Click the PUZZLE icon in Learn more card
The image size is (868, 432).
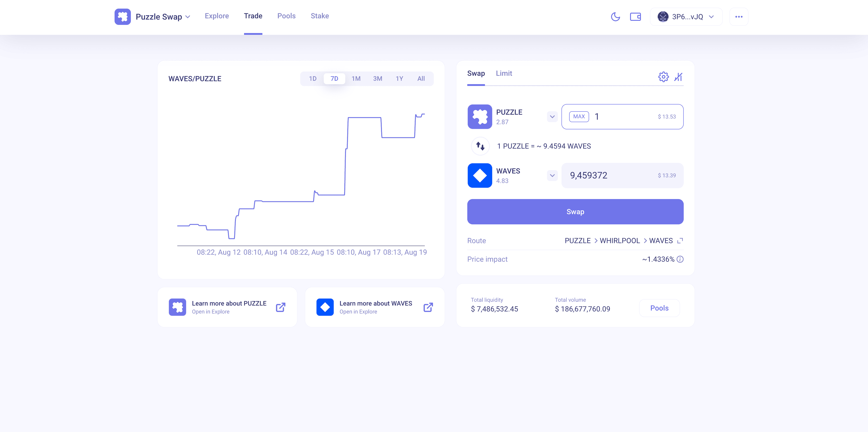[177, 307]
